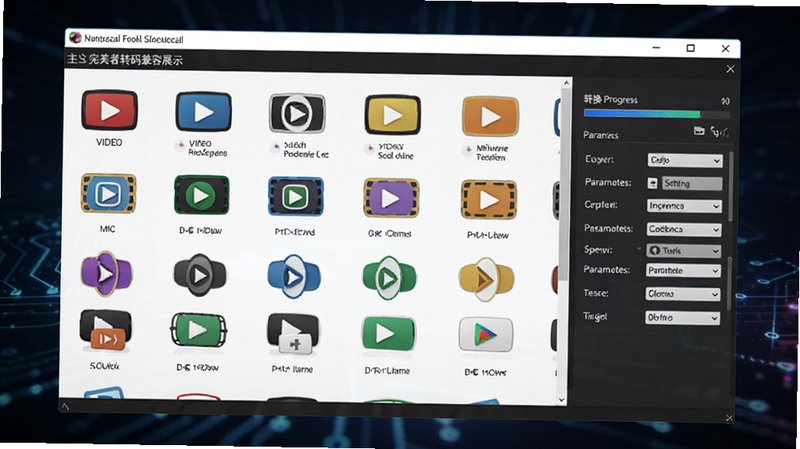Toggle the small marker beside Sdcdt Podente label
The width and height of the screenshot is (800, 449).
275,147
